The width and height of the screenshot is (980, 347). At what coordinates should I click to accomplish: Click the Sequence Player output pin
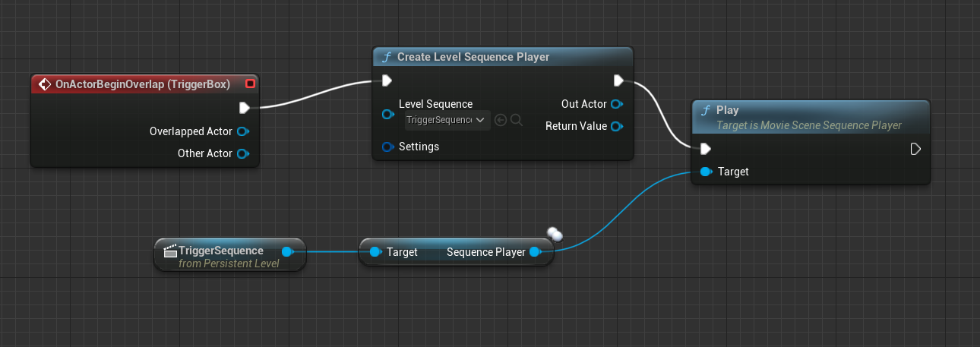535,252
